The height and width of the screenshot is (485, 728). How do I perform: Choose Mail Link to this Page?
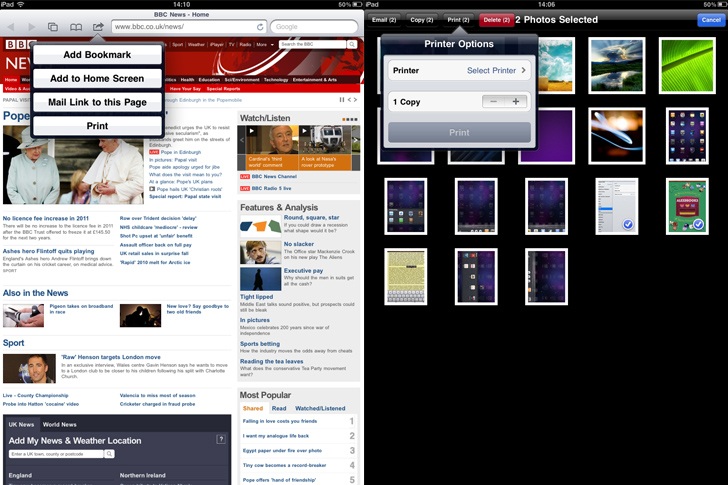(98, 102)
